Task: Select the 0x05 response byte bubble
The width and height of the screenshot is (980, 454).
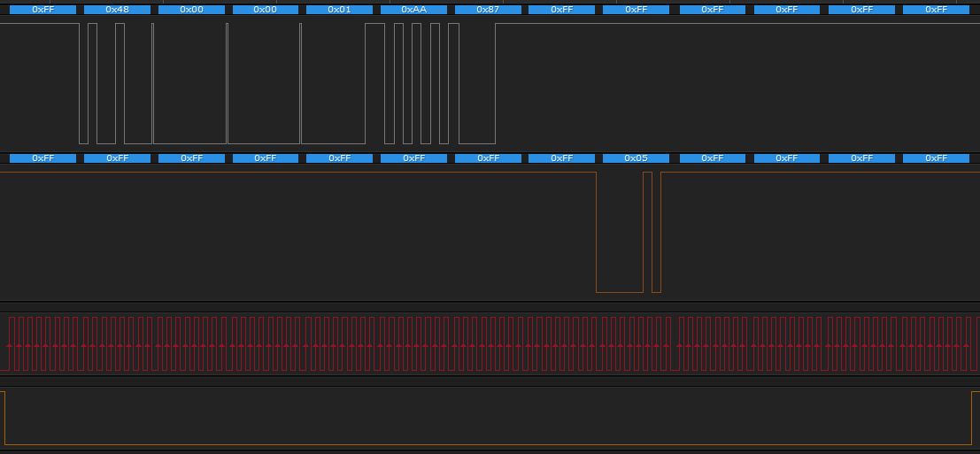Action: (637, 158)
